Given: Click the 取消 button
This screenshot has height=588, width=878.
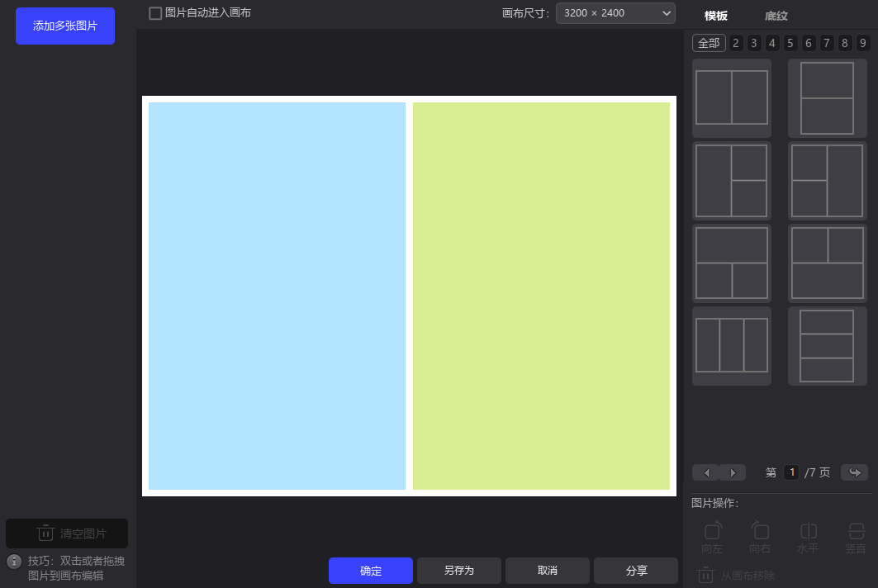Looking at the screenshot, I should point(548,571).
